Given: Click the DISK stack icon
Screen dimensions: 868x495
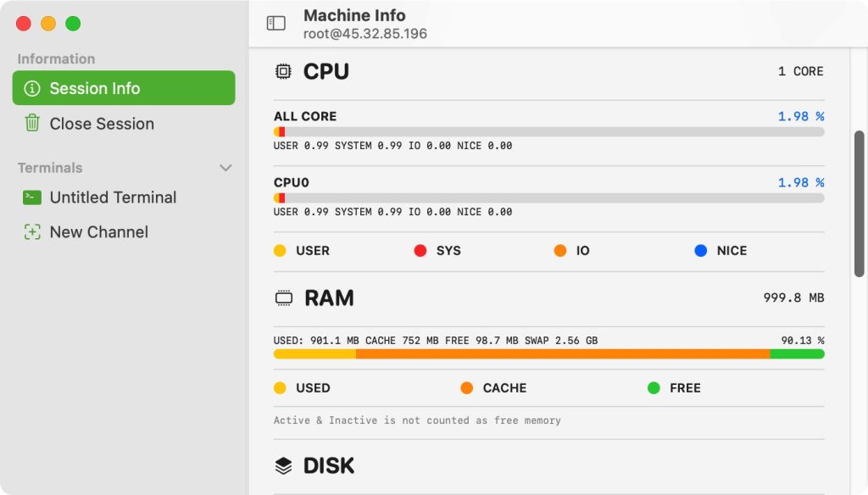Looking at the screenshot, I should coord(283,465).
